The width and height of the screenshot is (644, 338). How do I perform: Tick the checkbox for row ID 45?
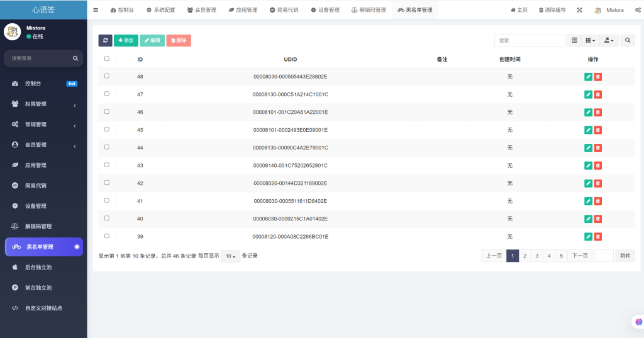point(107,129)
